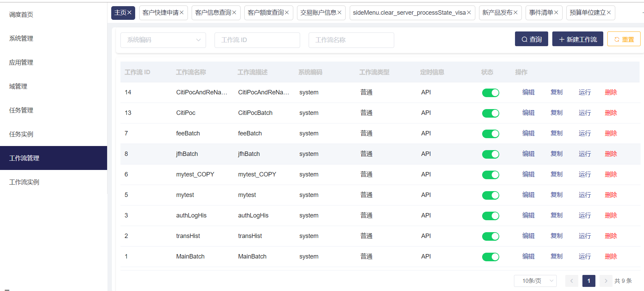644x291 pixels.
Task: Focus the 工作流 ID input field
Action: pyautogui.click(x=257, y=40)
